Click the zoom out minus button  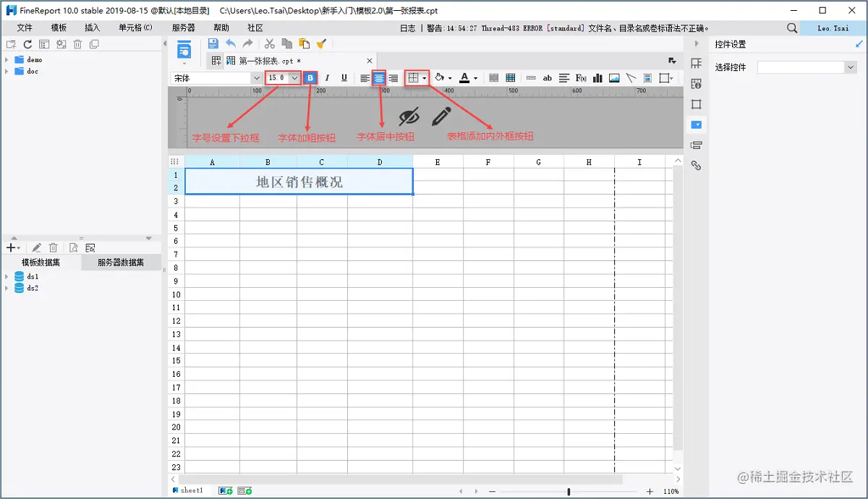click(x=492, y=491)
